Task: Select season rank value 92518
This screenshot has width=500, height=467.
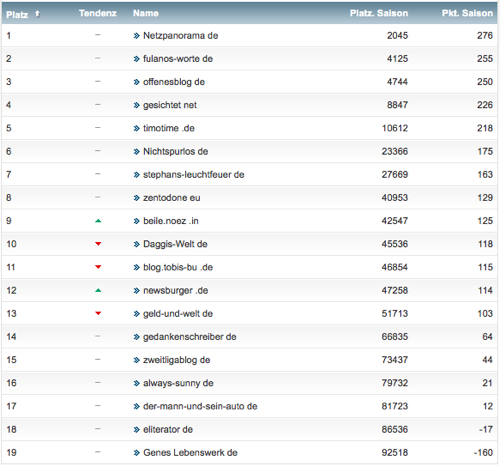Action: coord(395,453)
